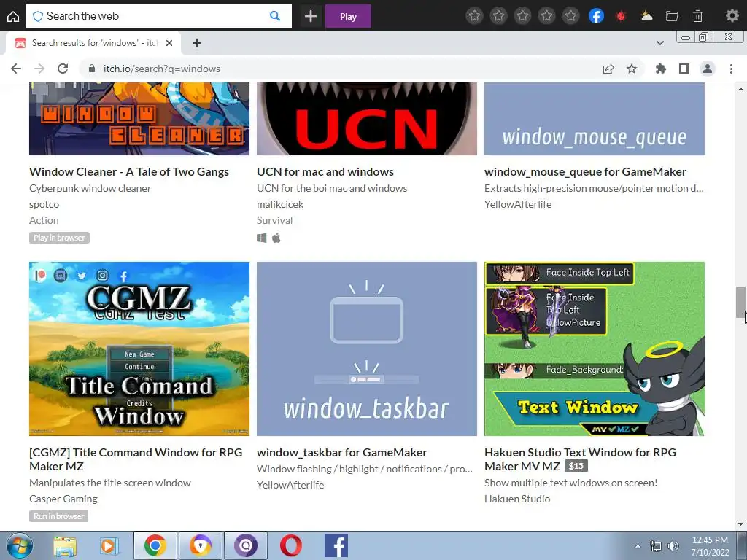Open Windows Media Player from taskbar
Screen dimensions: 747x560
tap(109, 545)
